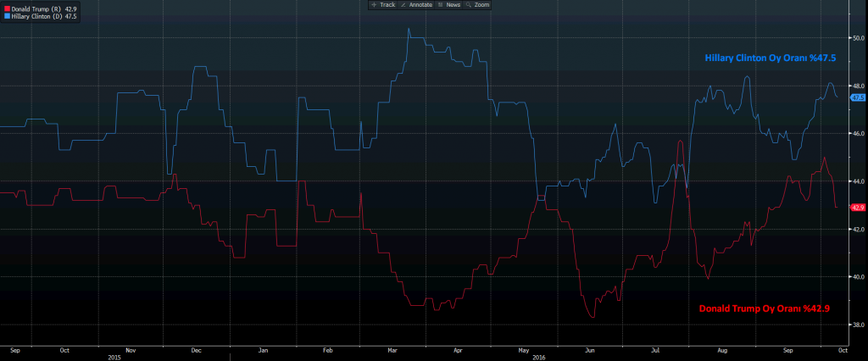The width and height of the screenshot is (868, 361).
Task: Click the Nov month label on the time axis
Action: tap(131, 351)
